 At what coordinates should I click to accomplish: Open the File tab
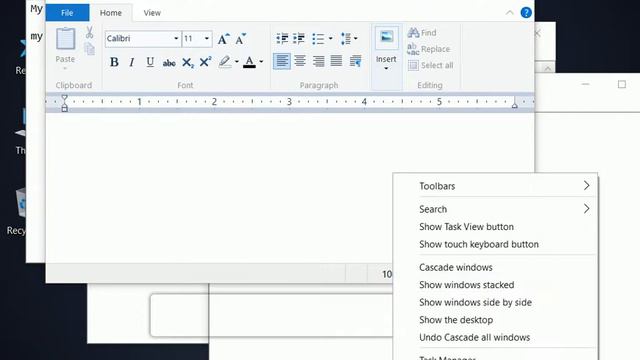(67, 13)
